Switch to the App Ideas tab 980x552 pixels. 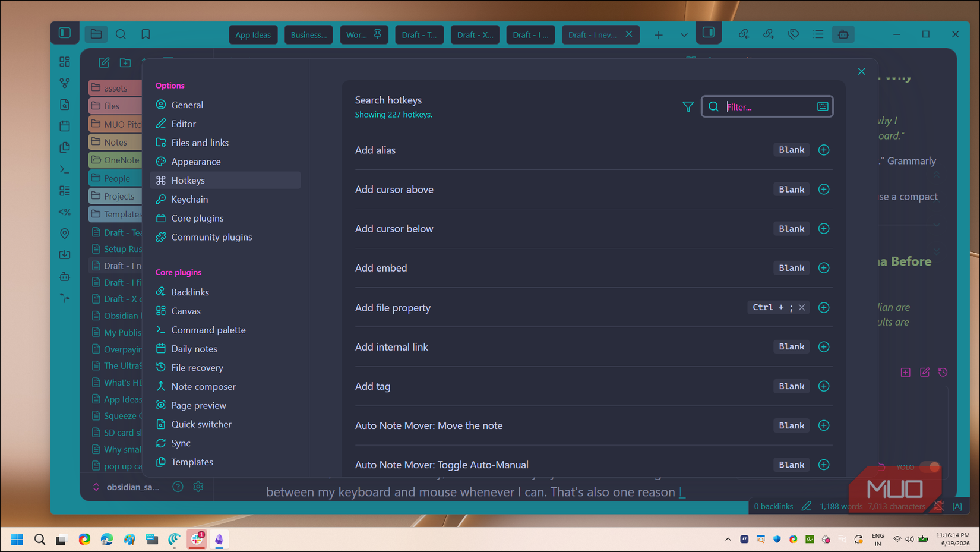253,35
